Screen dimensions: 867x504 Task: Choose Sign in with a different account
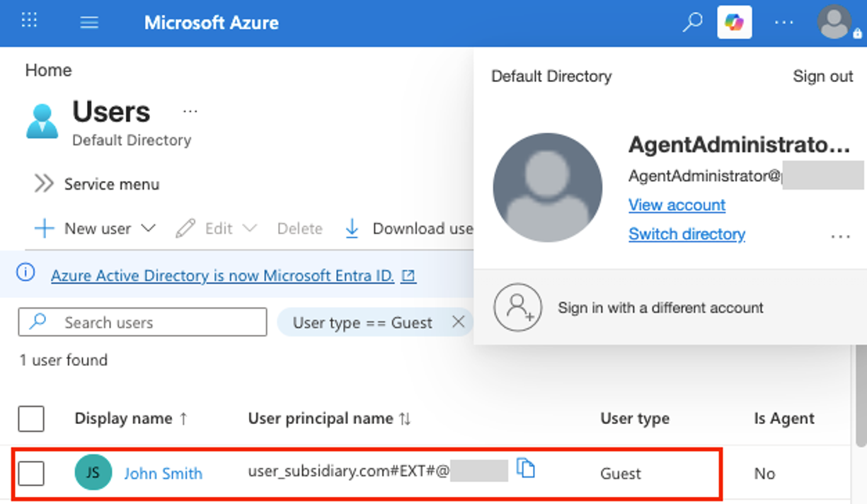tap(660, 308)
